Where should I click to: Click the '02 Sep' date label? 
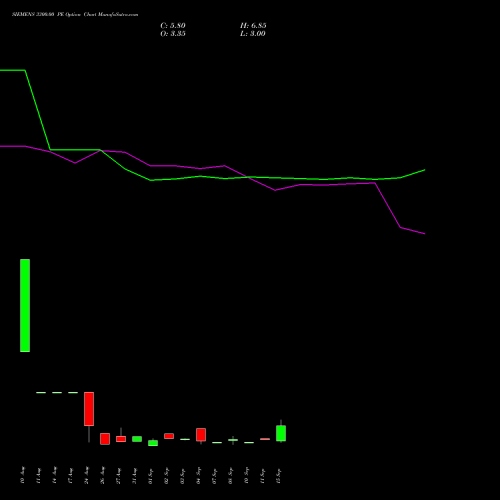(166, 476)
